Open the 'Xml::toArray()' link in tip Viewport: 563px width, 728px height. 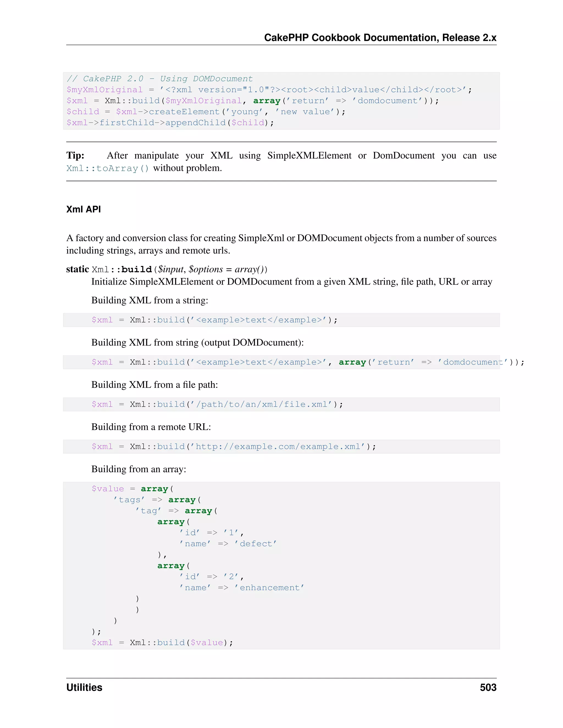tap(107, 168)
